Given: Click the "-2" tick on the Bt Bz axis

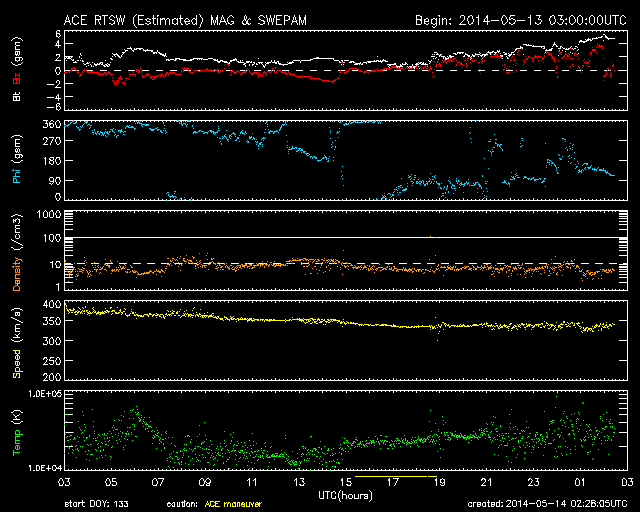Looking at the screenshot, I should click(54, 84).
